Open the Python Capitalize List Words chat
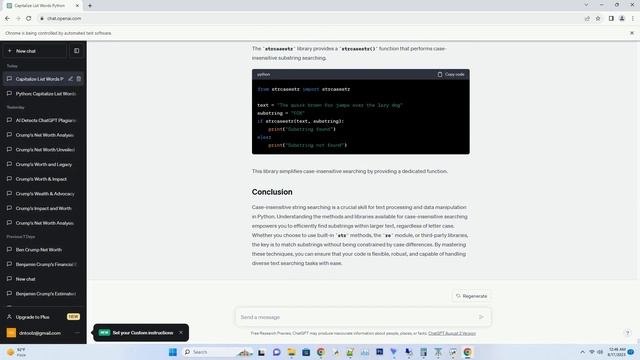 [43, 93]
